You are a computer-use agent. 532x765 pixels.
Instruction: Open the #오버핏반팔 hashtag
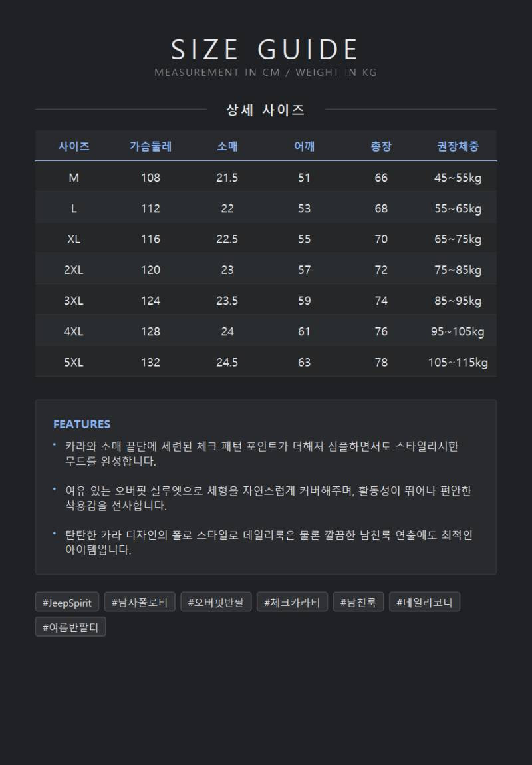(x=216, y=602)
